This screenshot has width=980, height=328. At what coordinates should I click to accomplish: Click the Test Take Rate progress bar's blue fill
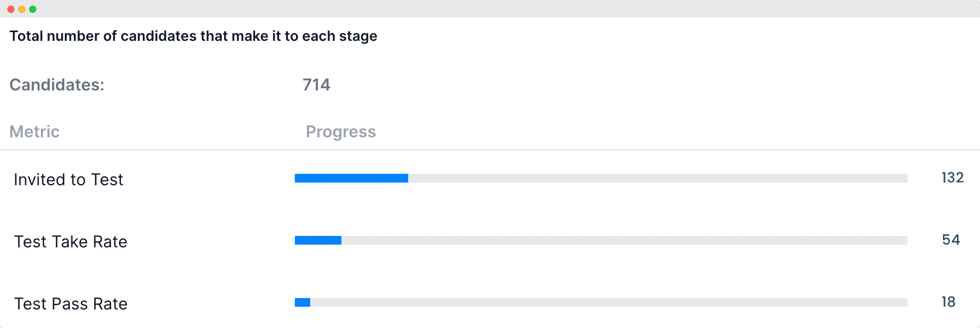point(318,240)
